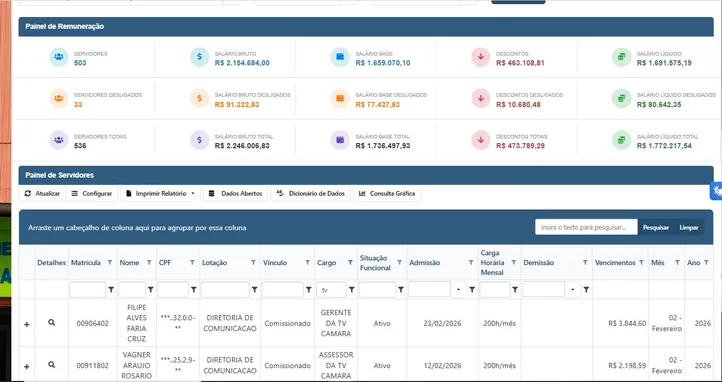Click the Salário Bruto Desligados dollar icon
Image resolution: width=722 pixels, height=382 pixels.
tap(199, 98)
